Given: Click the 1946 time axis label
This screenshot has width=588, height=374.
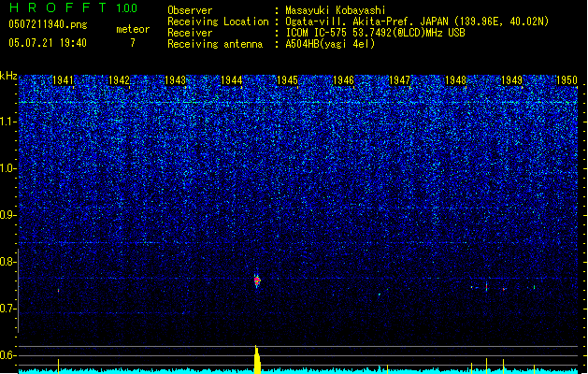Looking at the screenshot, I should point(343,80).
